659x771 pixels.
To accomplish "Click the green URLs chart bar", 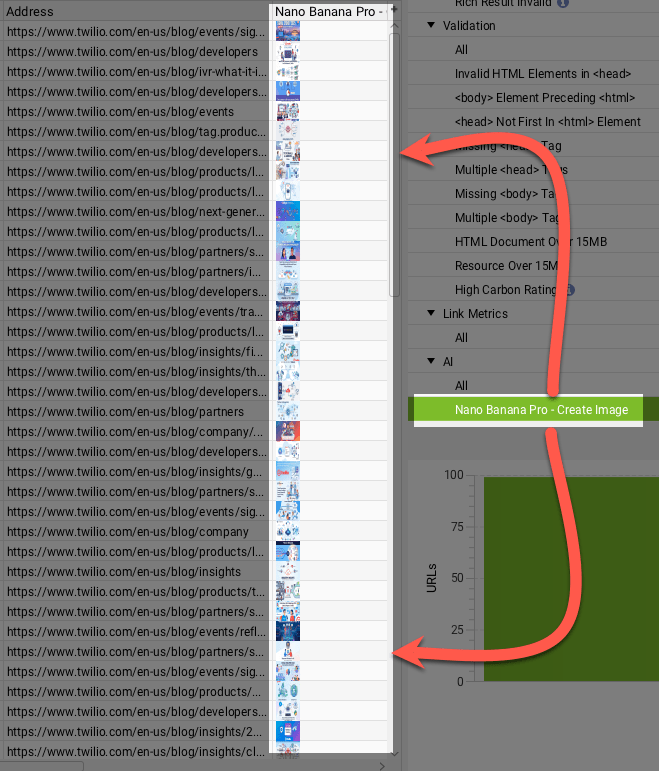I will [x=571, y=579].
